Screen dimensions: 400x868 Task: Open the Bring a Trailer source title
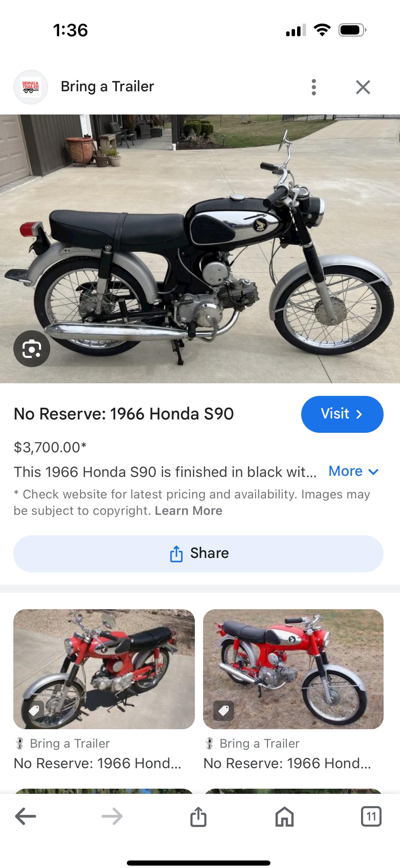107,86
